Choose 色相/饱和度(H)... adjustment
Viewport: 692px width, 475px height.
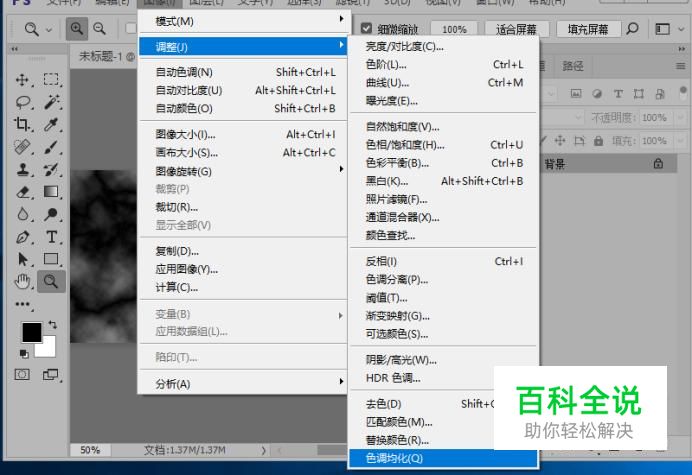coord(444,145)
